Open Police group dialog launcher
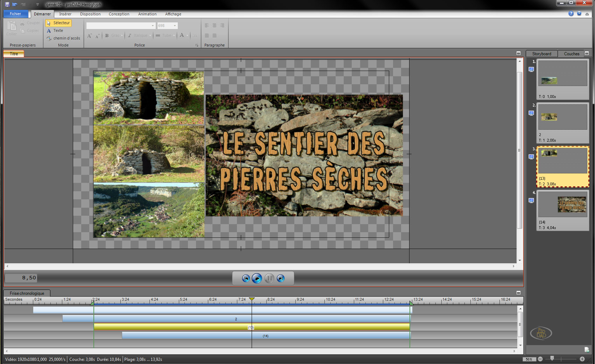The width and height of the screenshot is (595, 364). point(197,45)
